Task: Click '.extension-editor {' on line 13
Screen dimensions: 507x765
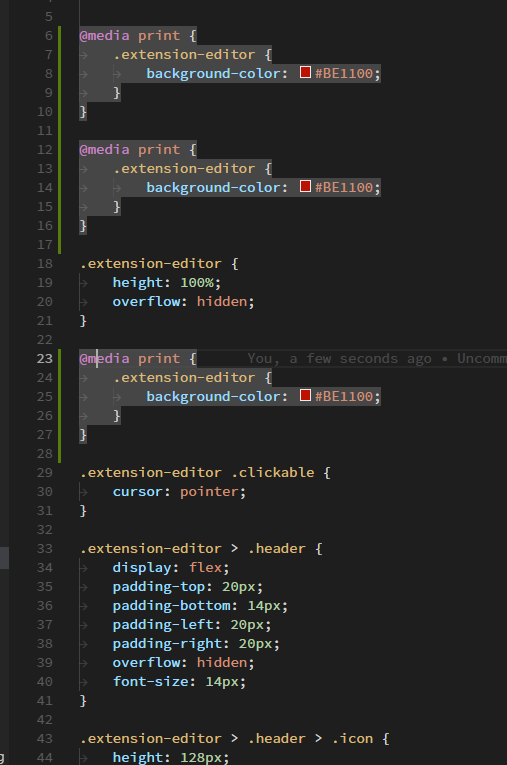Action: pyautogui.click(x=192, y=169)
